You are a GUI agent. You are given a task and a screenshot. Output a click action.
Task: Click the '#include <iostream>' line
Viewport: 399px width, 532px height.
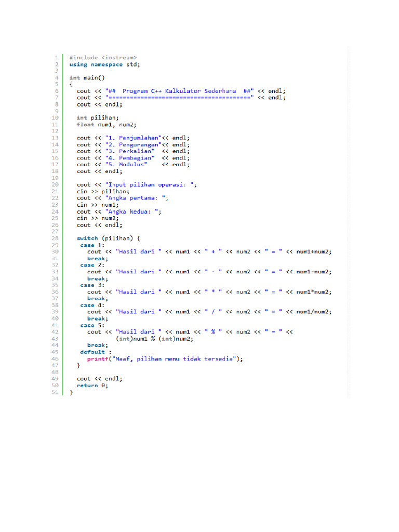(x=103, y=58)
